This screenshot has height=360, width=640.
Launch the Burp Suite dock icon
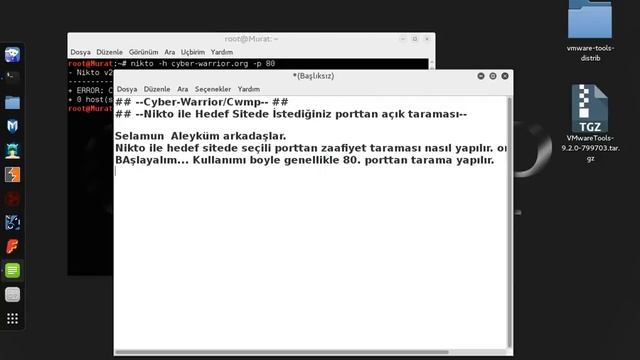click(12, 174)
